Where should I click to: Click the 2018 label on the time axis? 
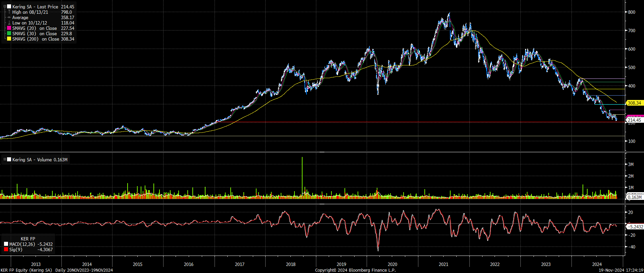point(291,264)
